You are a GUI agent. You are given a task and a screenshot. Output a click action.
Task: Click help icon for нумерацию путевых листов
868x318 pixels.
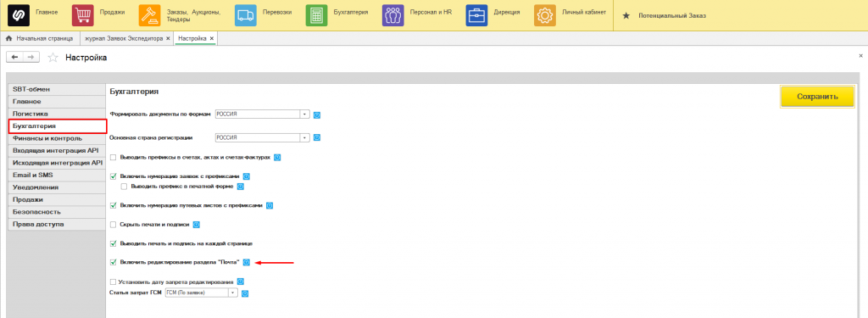coord(269,205)
